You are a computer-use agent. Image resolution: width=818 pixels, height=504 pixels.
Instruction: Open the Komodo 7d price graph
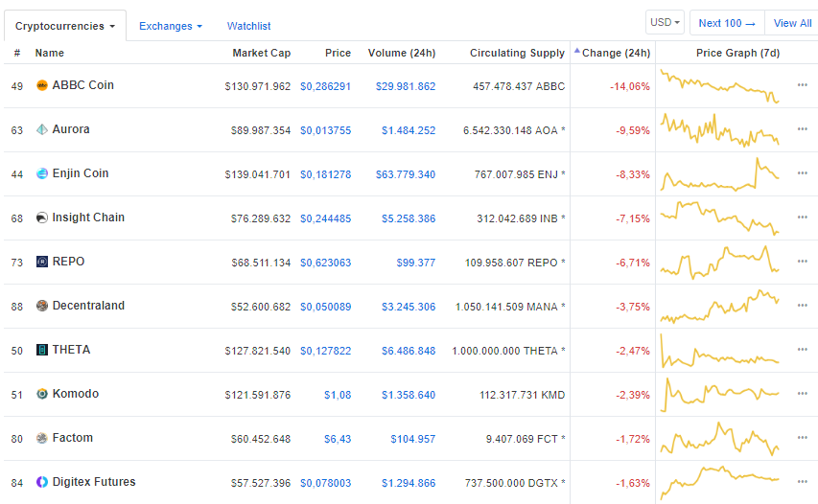pos(720,395)
